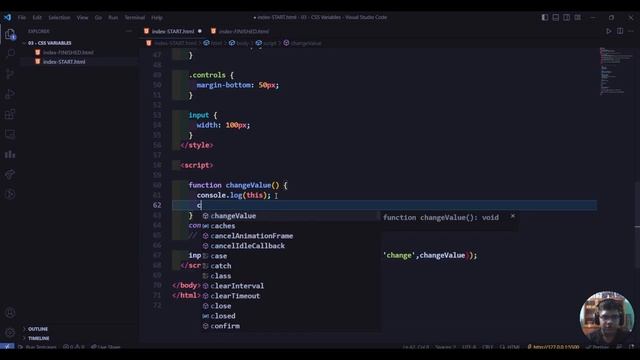Split the editor to the right
The width and height of the screenshot is (640, 360).
(x=620, y=31)
